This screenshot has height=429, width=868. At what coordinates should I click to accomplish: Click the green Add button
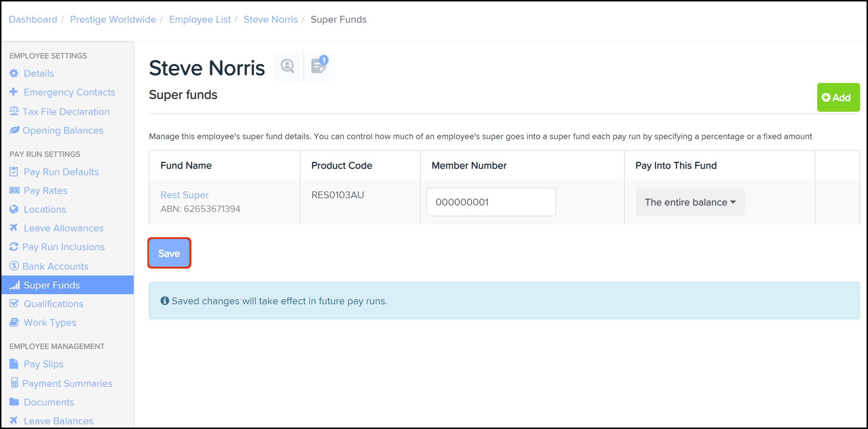(x=838, y=98)
